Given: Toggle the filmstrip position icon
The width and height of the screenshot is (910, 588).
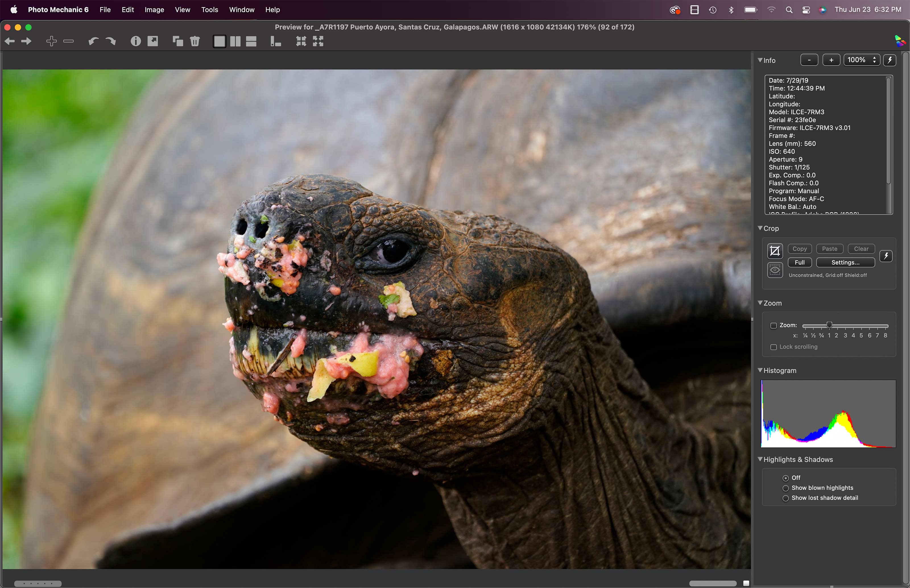Looking at the screenshot, I should point(276,41).
